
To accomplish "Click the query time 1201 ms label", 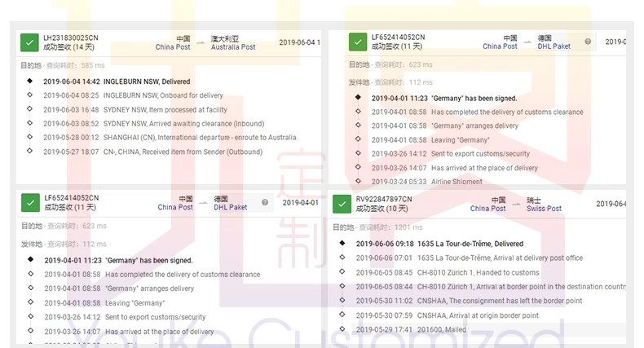I will [x=408, y=227].
